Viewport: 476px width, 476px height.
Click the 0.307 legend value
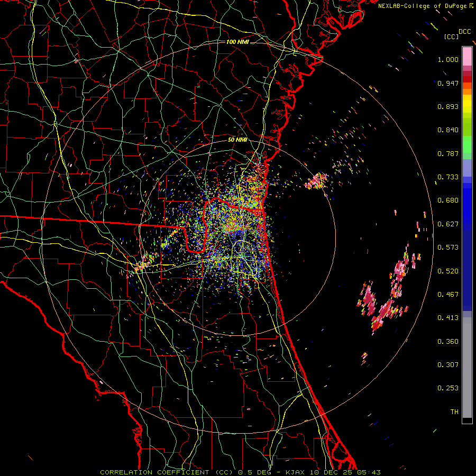point(448,365)
